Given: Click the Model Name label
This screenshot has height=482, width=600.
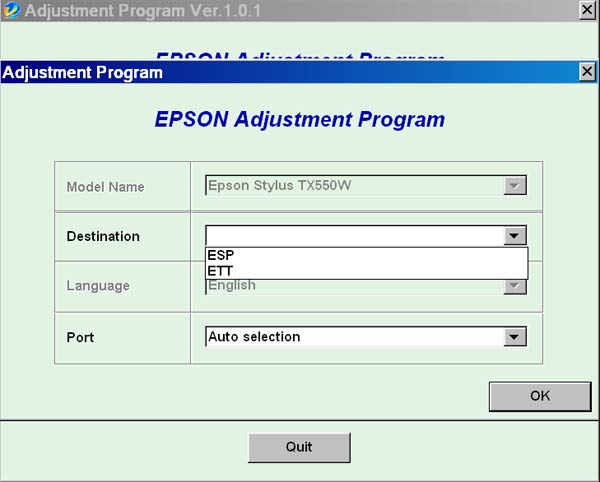Looking at the screenshot, I should coord(105,187).
